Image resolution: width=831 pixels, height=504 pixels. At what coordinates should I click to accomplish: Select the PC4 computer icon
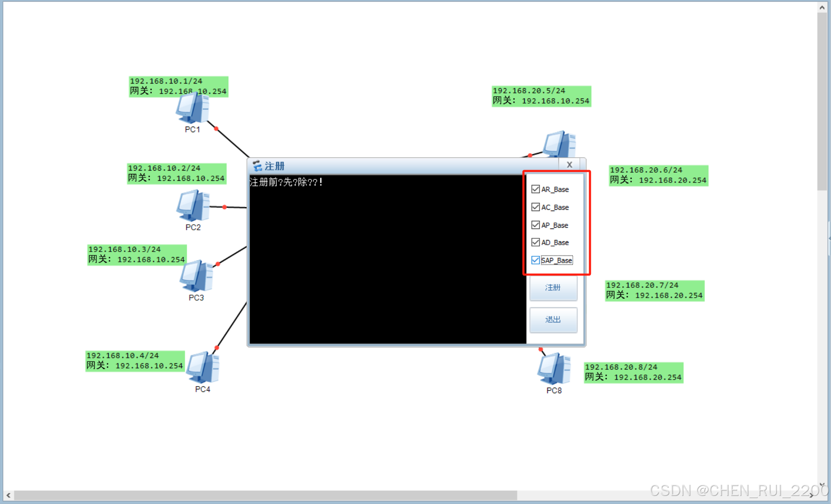[203, 367]
